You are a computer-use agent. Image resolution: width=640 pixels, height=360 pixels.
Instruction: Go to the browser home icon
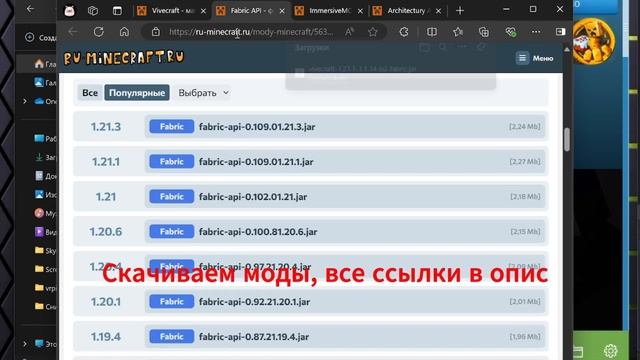[x=124, y=32]
